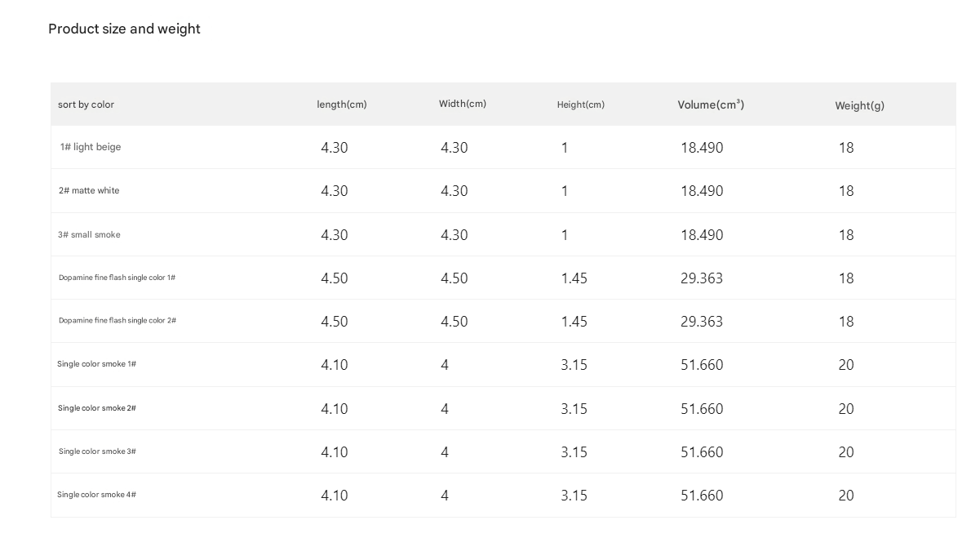Click the "sort by color" column header

86,105
